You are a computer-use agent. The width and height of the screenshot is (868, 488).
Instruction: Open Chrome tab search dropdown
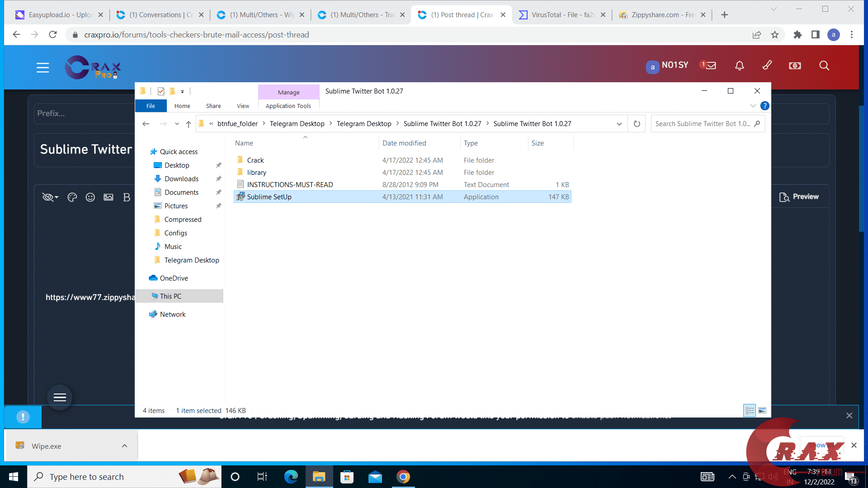(x=774, y=9)
